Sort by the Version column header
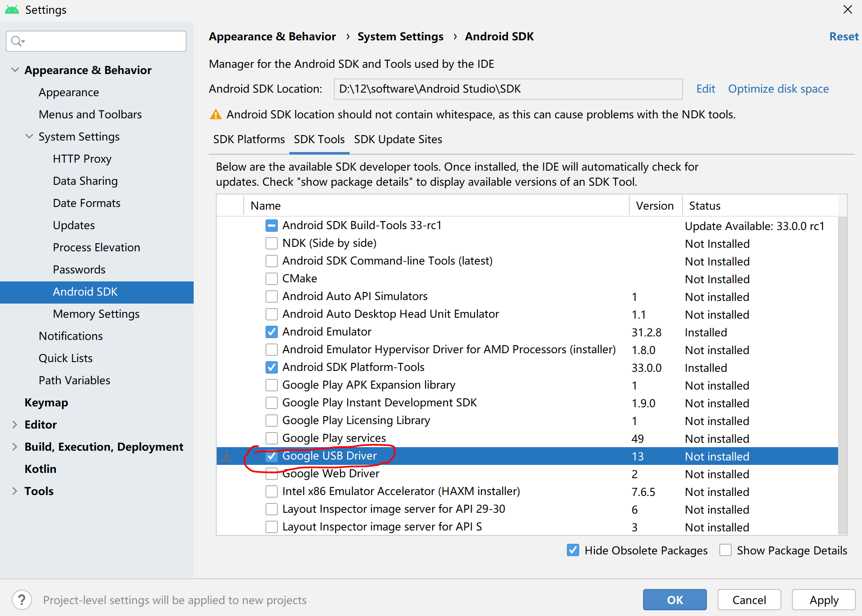Image resolution: width=862 pixels, height=616 pixels. click(655, 206)
